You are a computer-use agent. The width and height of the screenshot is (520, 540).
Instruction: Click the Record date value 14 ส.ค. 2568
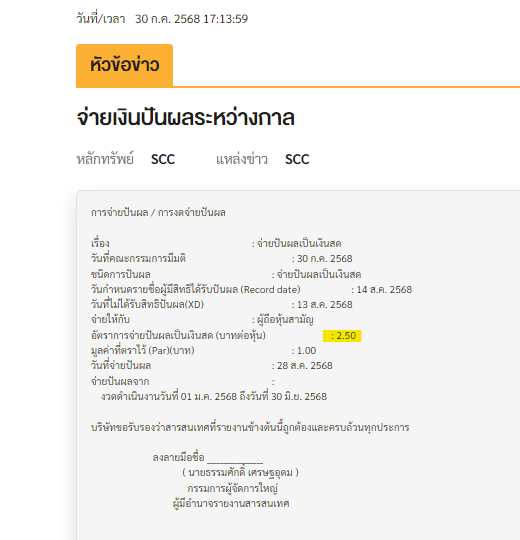coord(384,290)
